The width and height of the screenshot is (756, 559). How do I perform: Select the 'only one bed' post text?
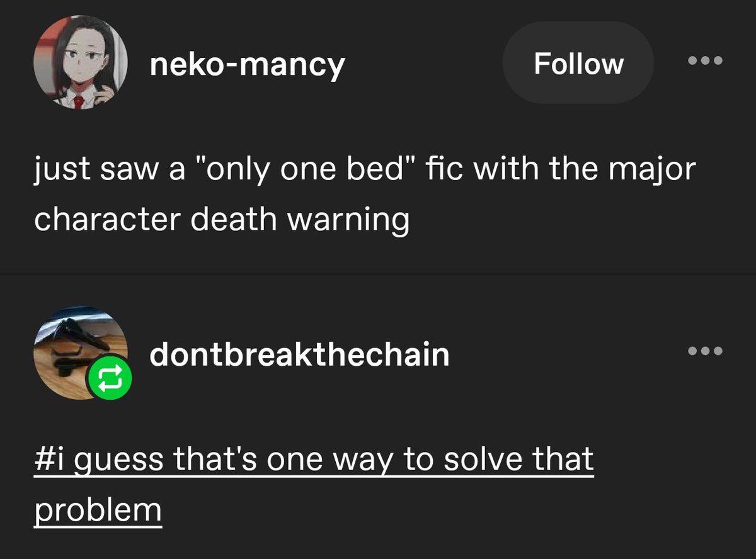point(365,195)
